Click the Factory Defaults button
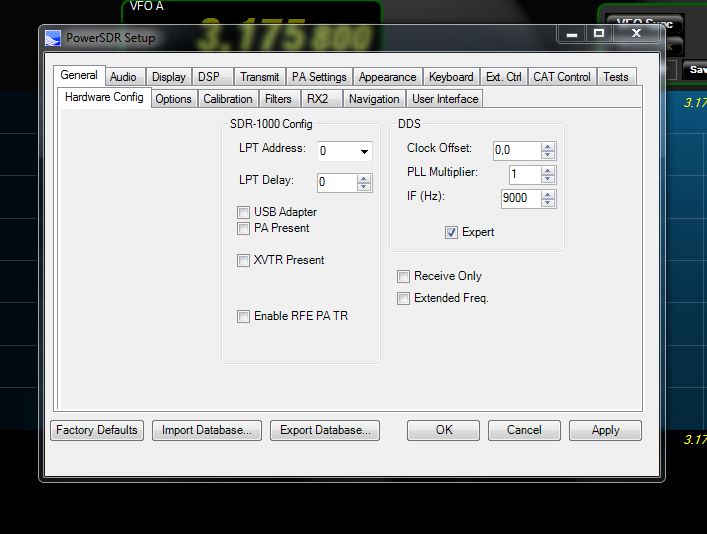 97,430
